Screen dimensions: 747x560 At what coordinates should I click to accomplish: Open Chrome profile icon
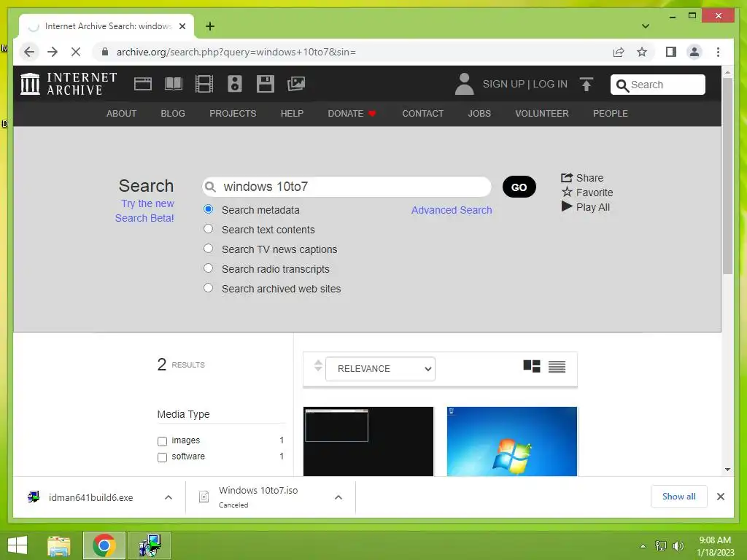click(x=694, y=52)
